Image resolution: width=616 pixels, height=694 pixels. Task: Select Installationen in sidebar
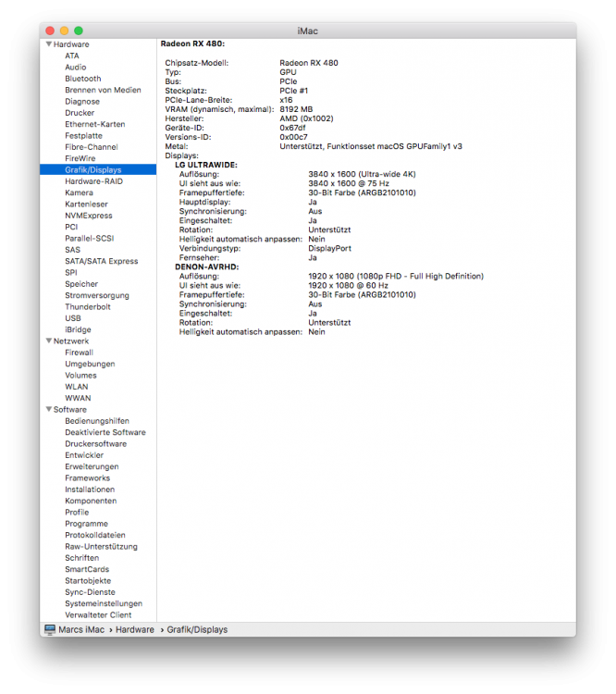[x=90, y=490]
